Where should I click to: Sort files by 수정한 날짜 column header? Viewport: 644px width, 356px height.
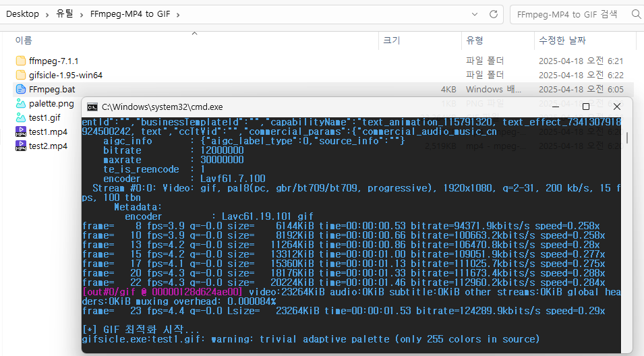click(562, 40)
